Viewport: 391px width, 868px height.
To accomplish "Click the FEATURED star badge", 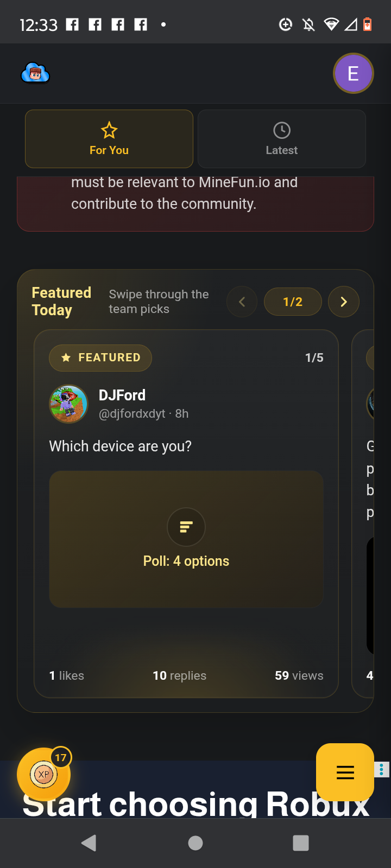I will 100,358.
